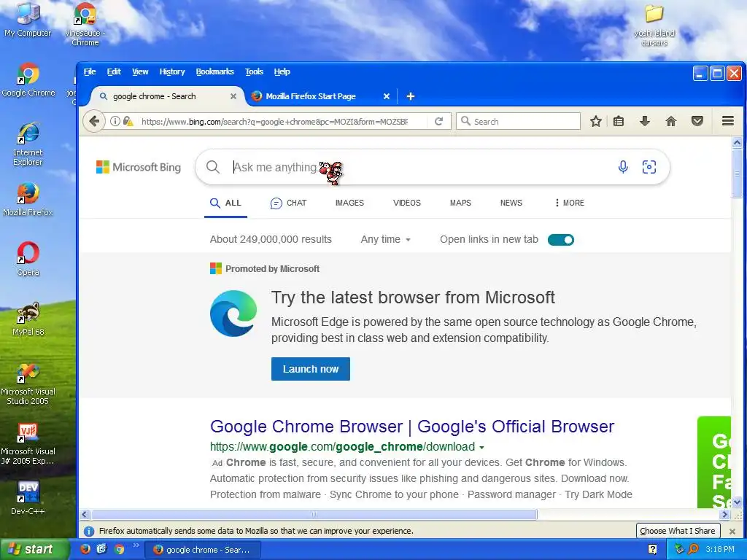Viewport: 747px width, 560px height.
Task: Open the Tools menu
Action: click(254, 71)
